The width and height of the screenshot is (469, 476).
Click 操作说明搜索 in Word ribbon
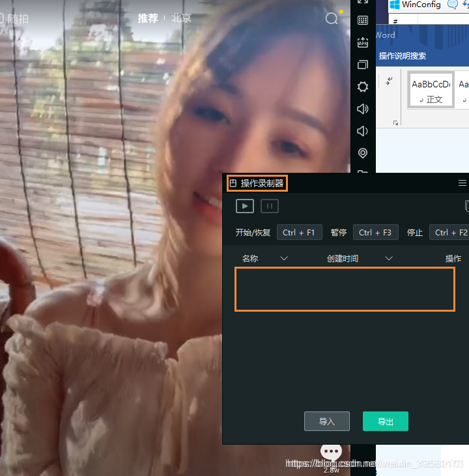click(x=403, y=56)
